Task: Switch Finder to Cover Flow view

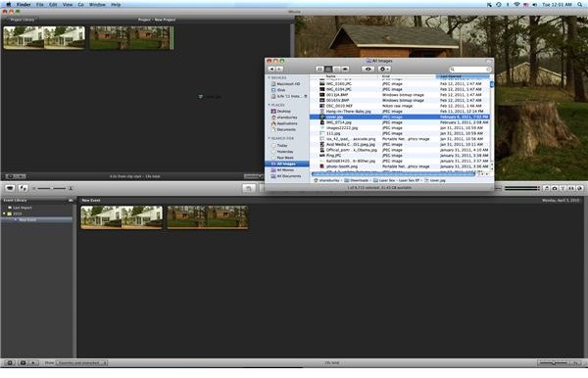Action: [x=345, y=69]
